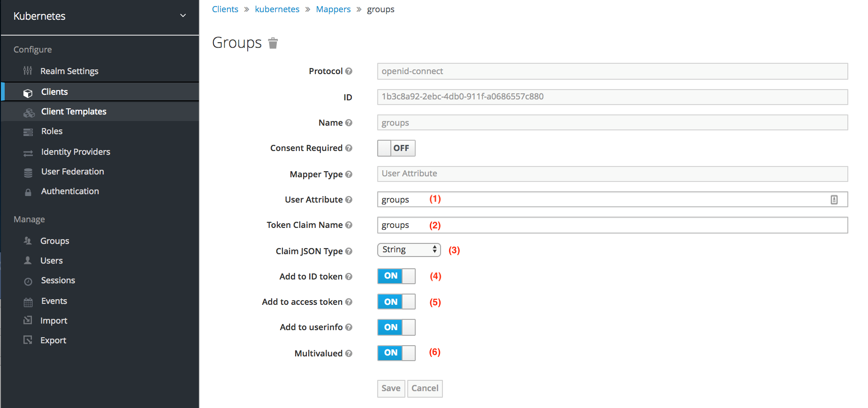
Task: Click the Groups people icon in sidebar
Action: 28,241
